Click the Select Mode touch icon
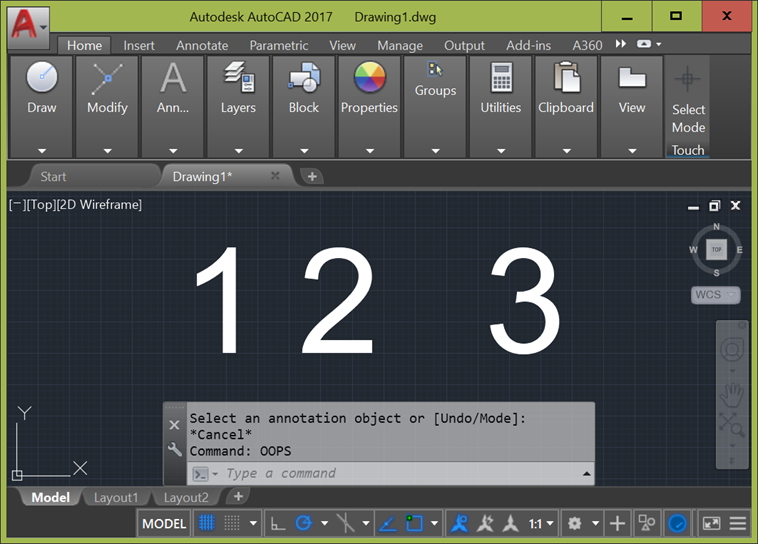This screenshot has width=758, height=544. coord(688,79)
